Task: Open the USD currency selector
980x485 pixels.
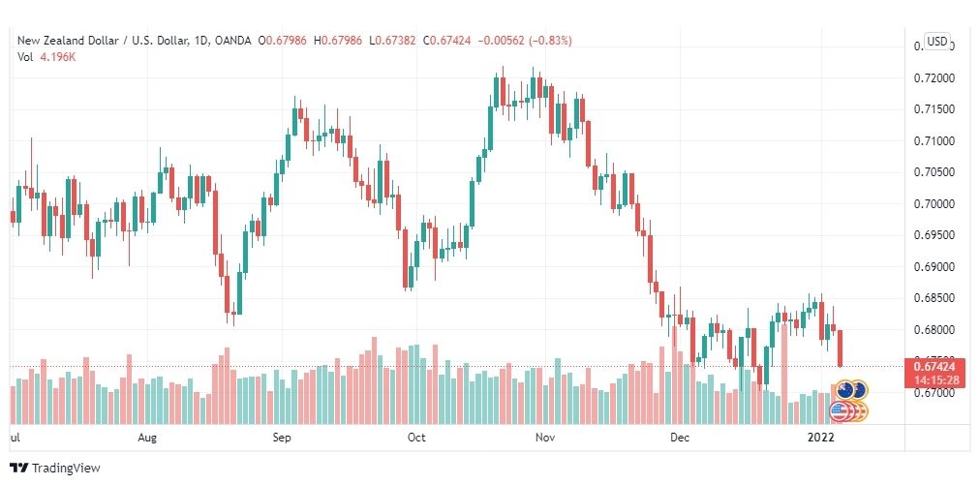Action: [x=936, y=42]
